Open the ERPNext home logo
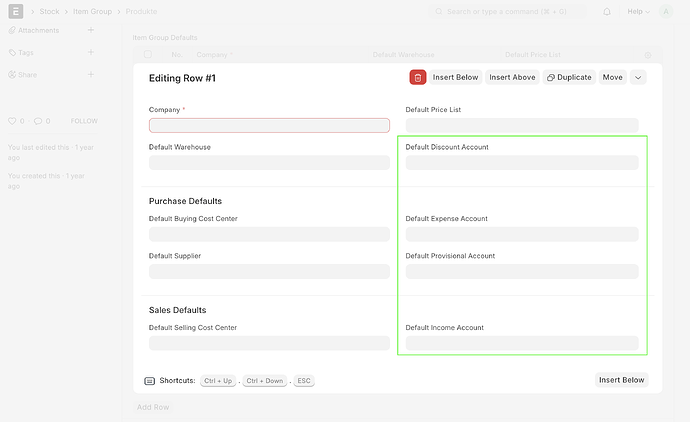 [x=16, y=11]
